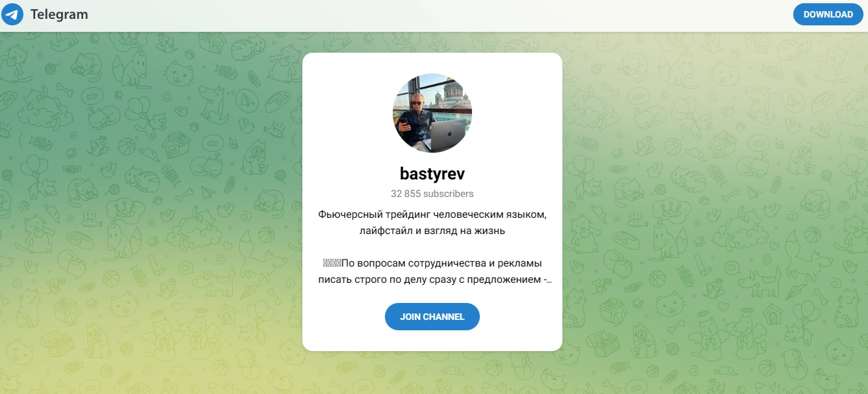Screen dimensions: 868x394
Task: Select the bastyrev channel title
Action: (x=432, y=174)
